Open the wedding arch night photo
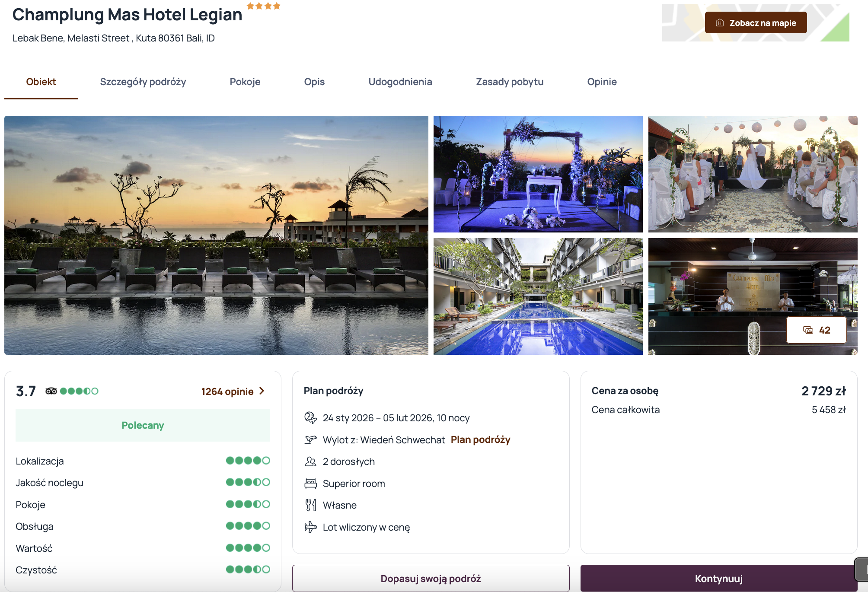The width and height of the screenshot is (868, 592). (x=538, y=174)
